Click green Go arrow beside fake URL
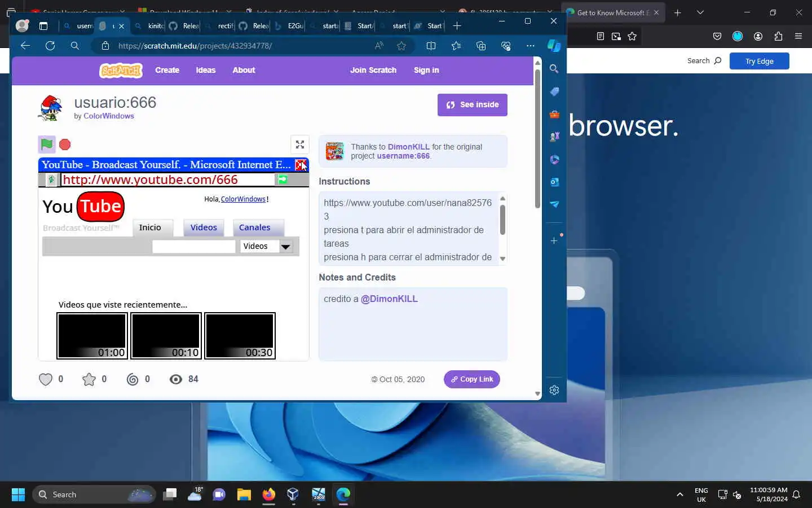The image size is (812, 508). 283,179
